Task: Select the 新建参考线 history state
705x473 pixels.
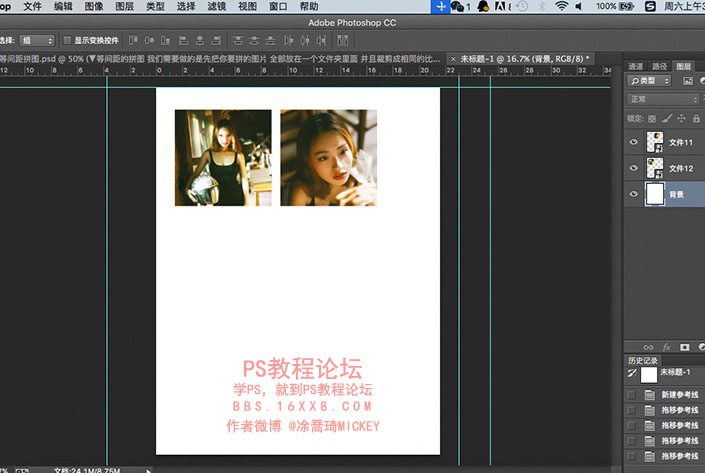Action: tap(665, 395)
